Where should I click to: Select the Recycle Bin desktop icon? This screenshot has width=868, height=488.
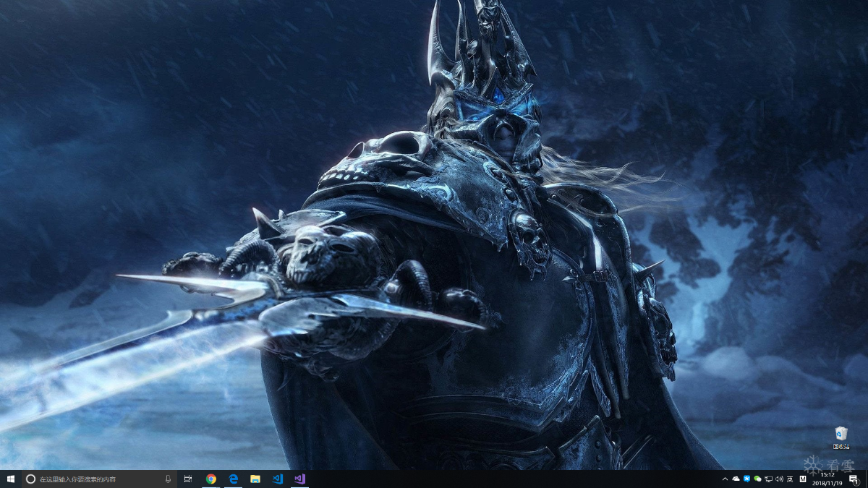841,437
